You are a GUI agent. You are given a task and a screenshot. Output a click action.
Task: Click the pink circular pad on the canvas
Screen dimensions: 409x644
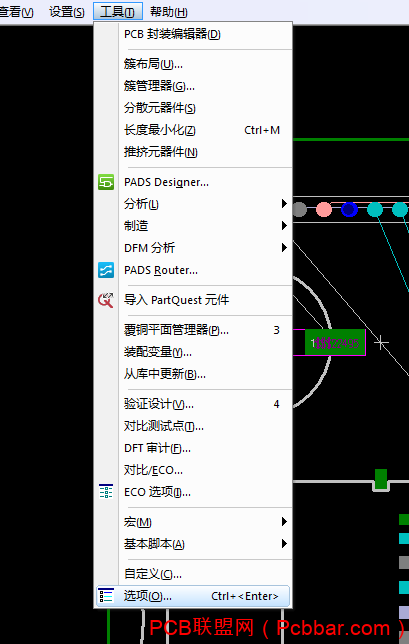point(324,209)
